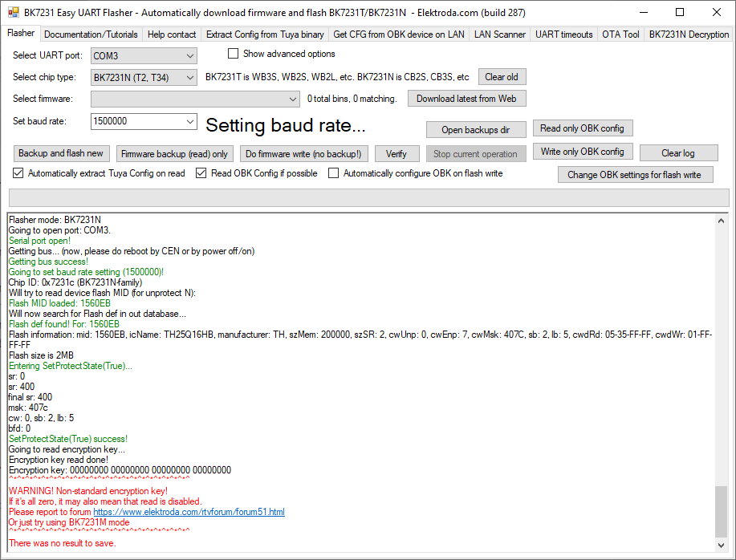Click log line 'Flasher mode: BK7231N'

[55, 220]
